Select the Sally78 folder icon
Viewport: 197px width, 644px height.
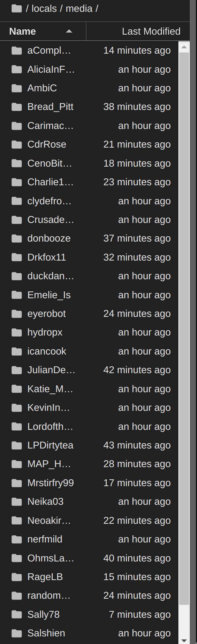point(17,615)
